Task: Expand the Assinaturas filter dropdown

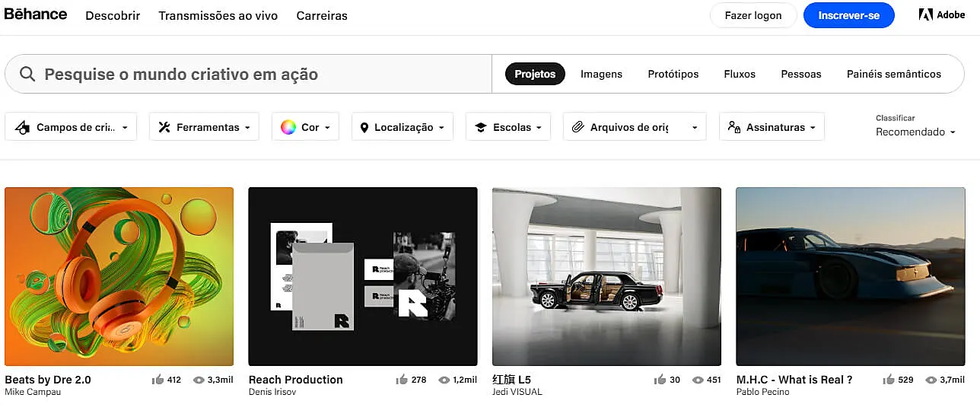Action: point(772,127)
